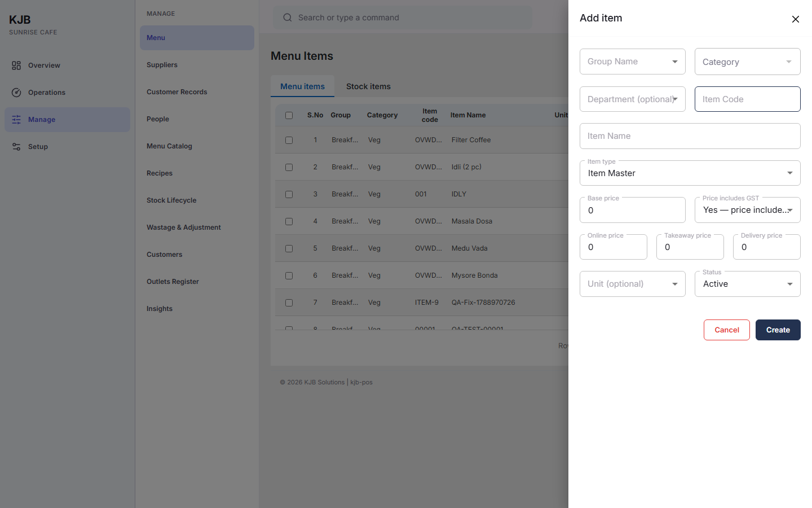Screen dimensions: 812x508
Task: Close the Add item panel
Action: 796,19
